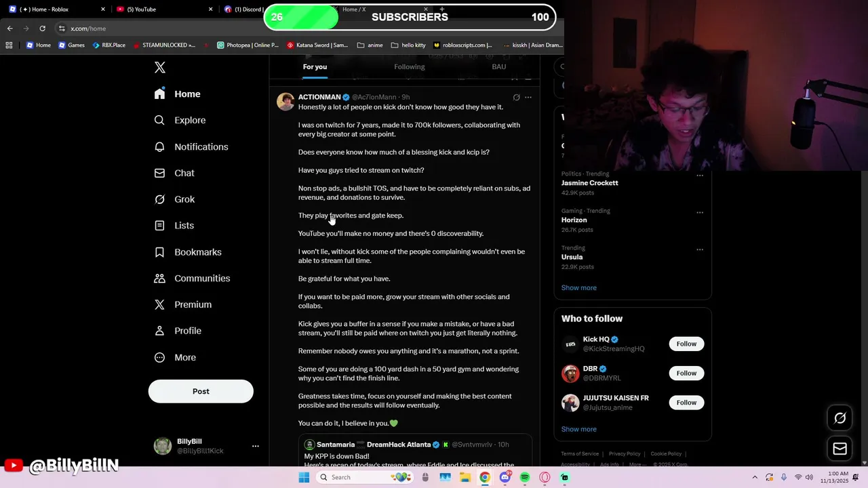Open Privacy Policy link

(x=625, y=453)
